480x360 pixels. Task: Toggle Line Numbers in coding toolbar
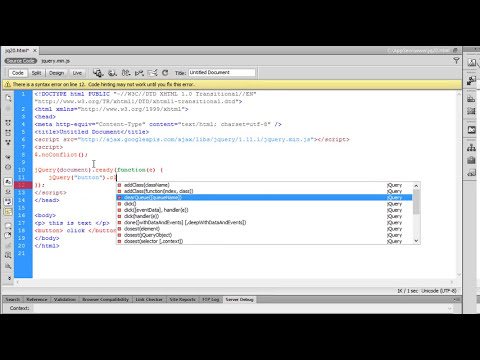(8, 182)
